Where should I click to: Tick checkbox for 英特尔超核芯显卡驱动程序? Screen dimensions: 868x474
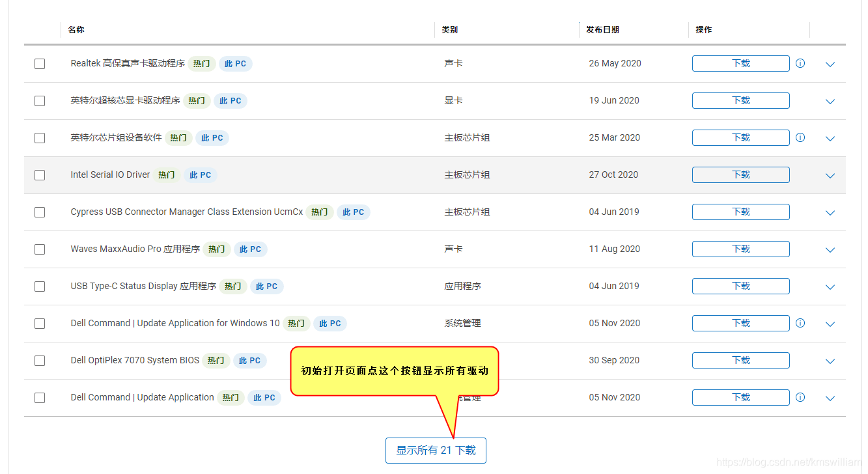[x=40, y=101]
